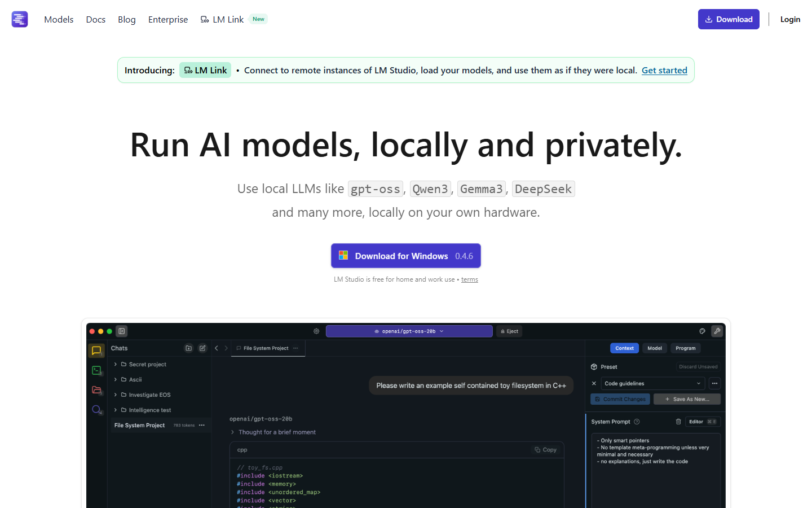Click the new chat compose icon
812x508 pixels.
202,348
